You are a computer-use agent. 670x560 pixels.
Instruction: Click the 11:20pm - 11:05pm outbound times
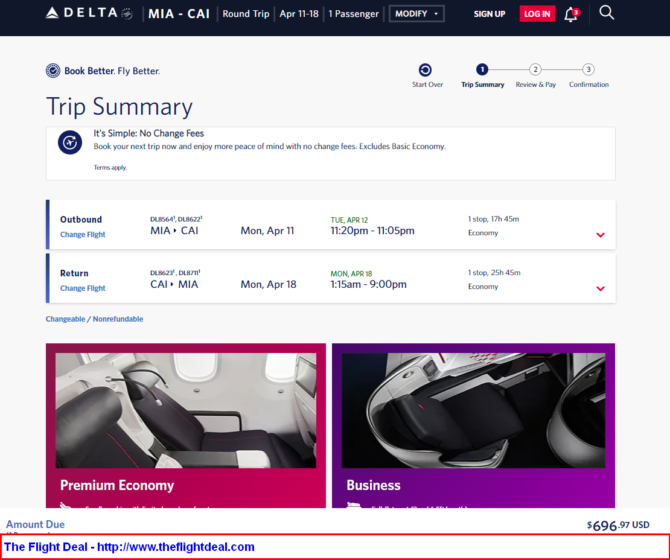[x=373, y=231]
